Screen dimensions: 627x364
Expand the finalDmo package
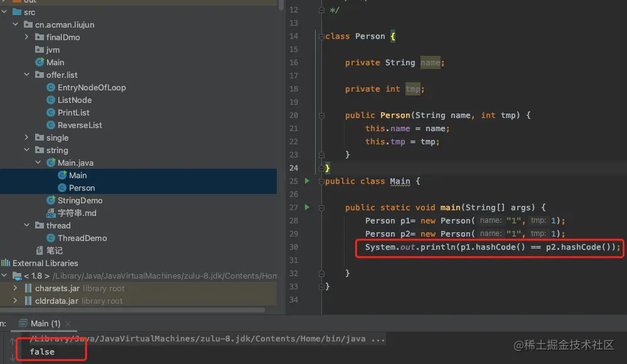[x=27, y=37]
